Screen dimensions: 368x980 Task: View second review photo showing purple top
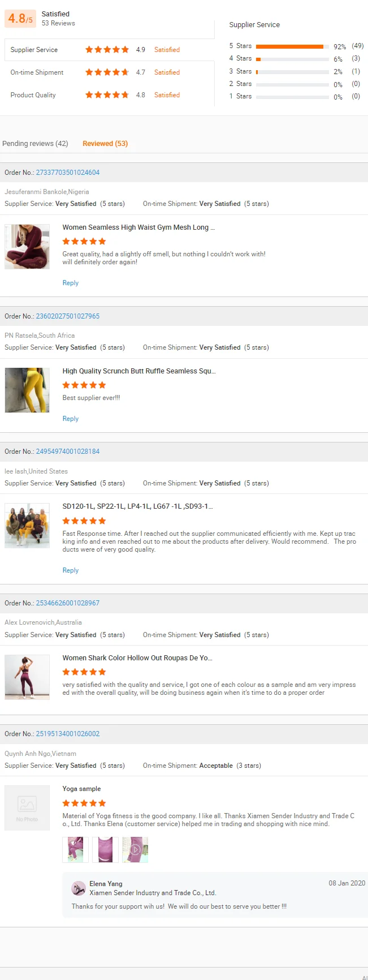pos(105,850)
